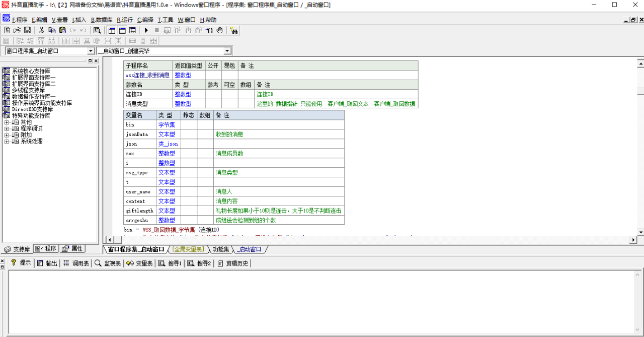Toggle the left work panel layout icon
This screenshot has height=337, width=644.
click(112, 30)
